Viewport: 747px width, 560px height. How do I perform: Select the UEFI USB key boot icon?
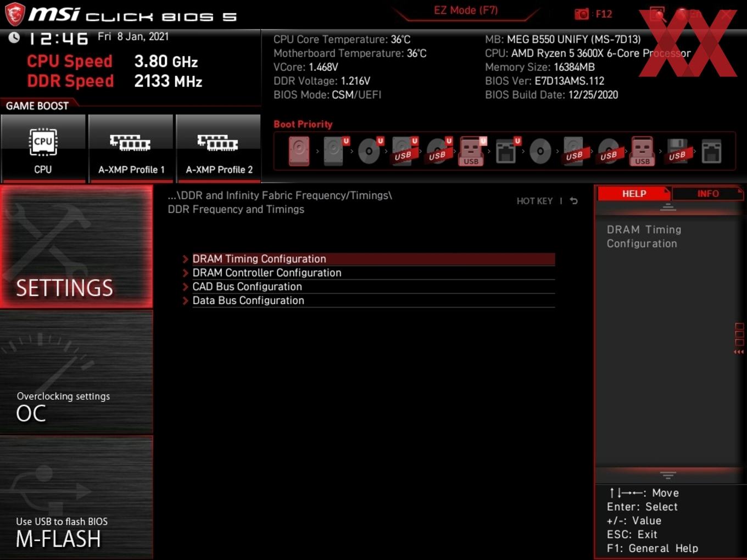(x=472, y=152)
